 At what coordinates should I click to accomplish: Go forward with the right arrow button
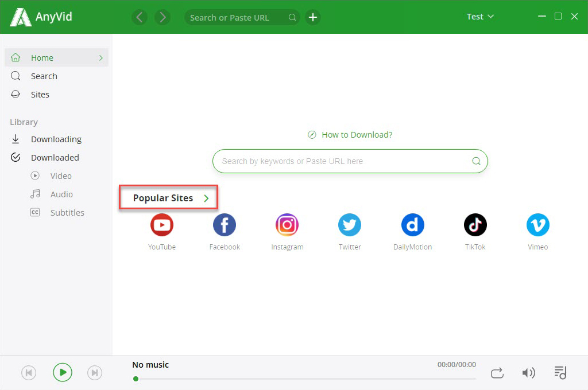tap(163, 17)
